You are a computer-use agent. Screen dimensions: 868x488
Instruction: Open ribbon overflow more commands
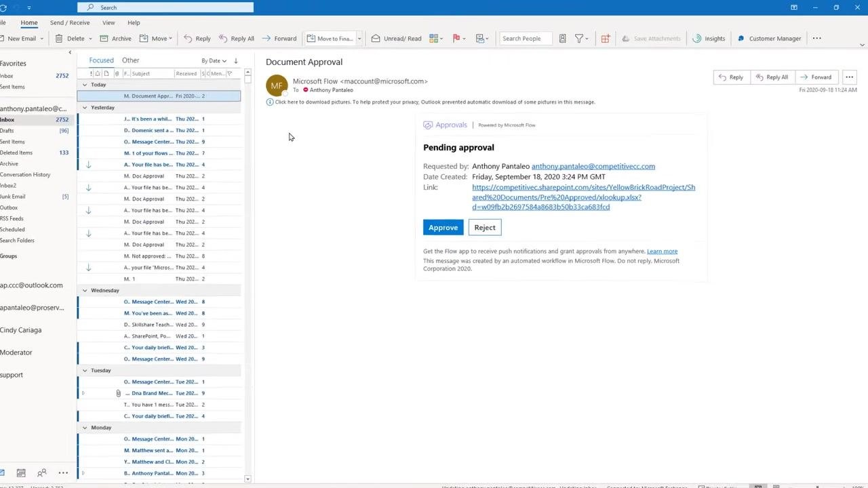pyautogui.click(x=817, y=39)
